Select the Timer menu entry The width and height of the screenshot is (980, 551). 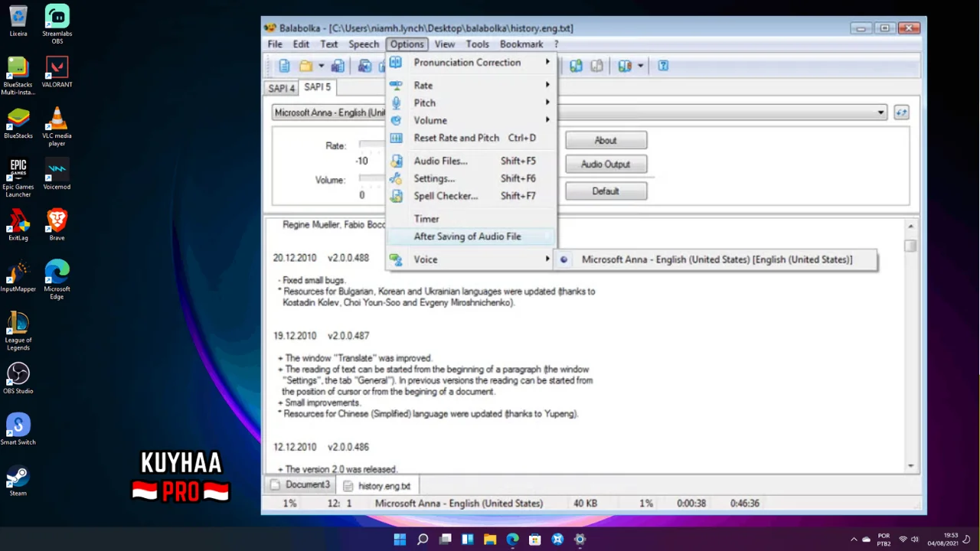click(x=472, y=219)
